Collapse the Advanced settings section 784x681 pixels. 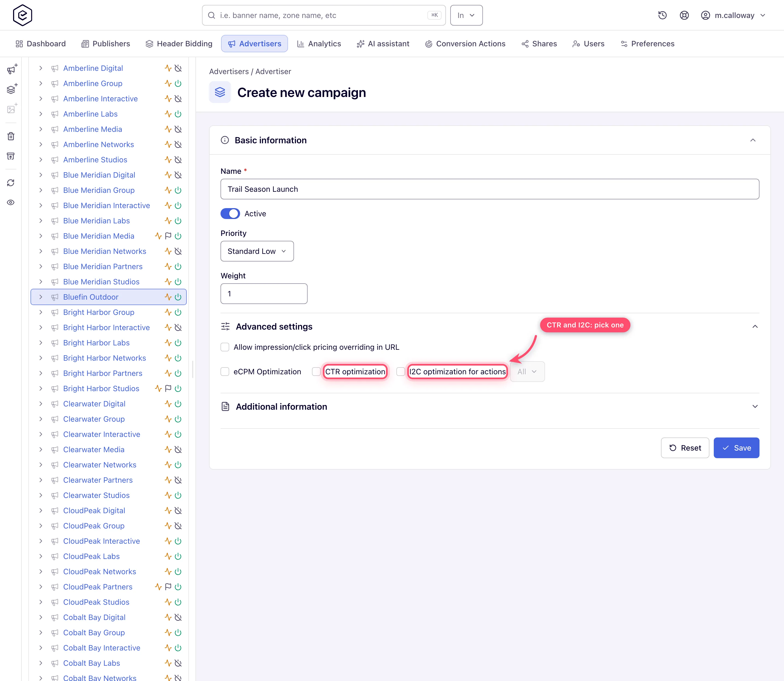click(755, 326)
